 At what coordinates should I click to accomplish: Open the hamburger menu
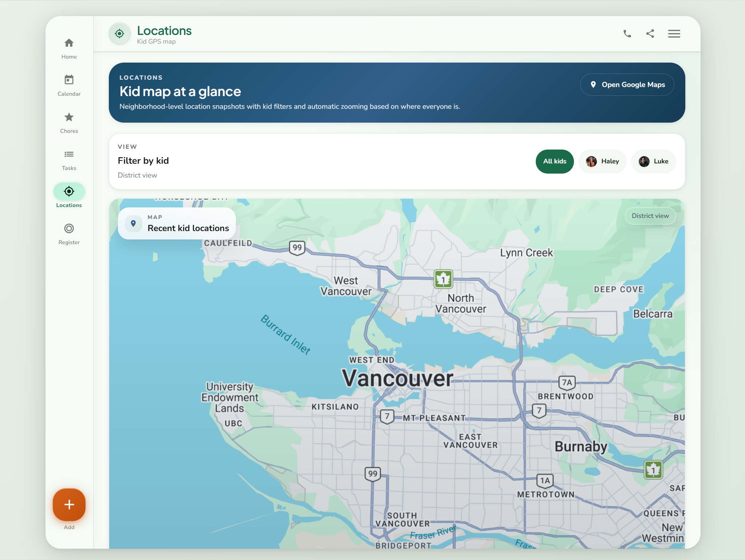point(674,33)
